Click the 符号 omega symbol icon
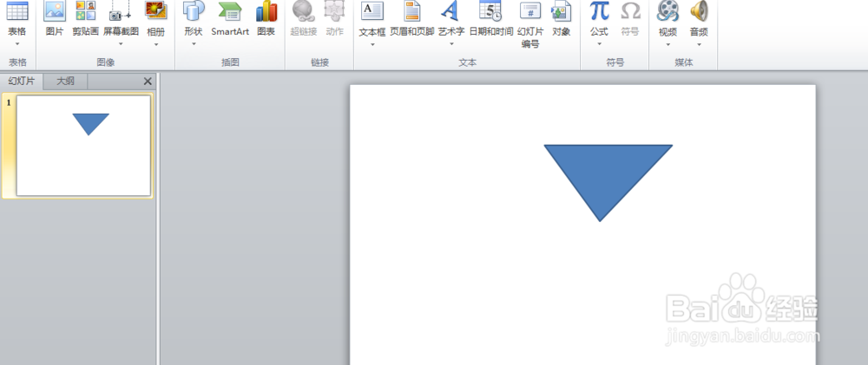 (x=630, y=11)
